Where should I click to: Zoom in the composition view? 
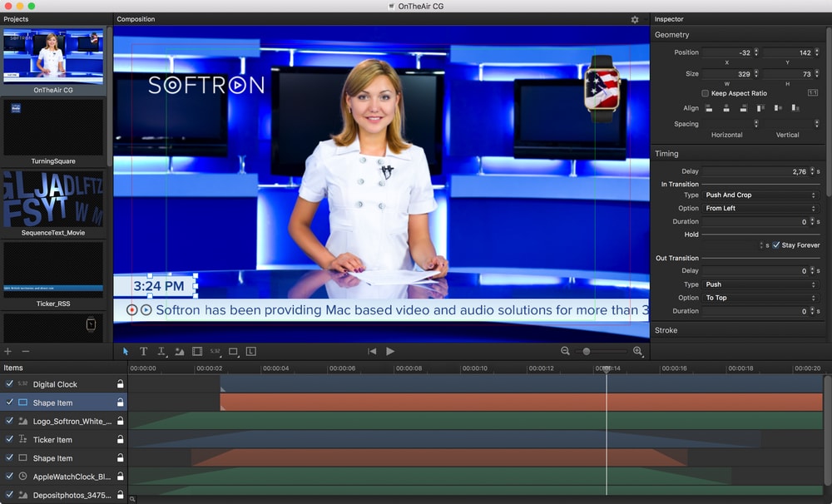tap(638, 351)
